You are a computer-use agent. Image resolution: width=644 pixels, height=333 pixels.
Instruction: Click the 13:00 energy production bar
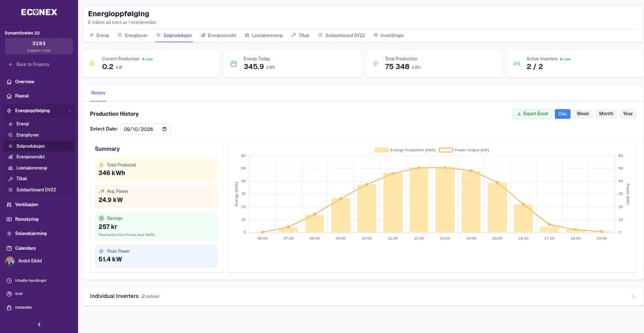click(x=445, y=199)
